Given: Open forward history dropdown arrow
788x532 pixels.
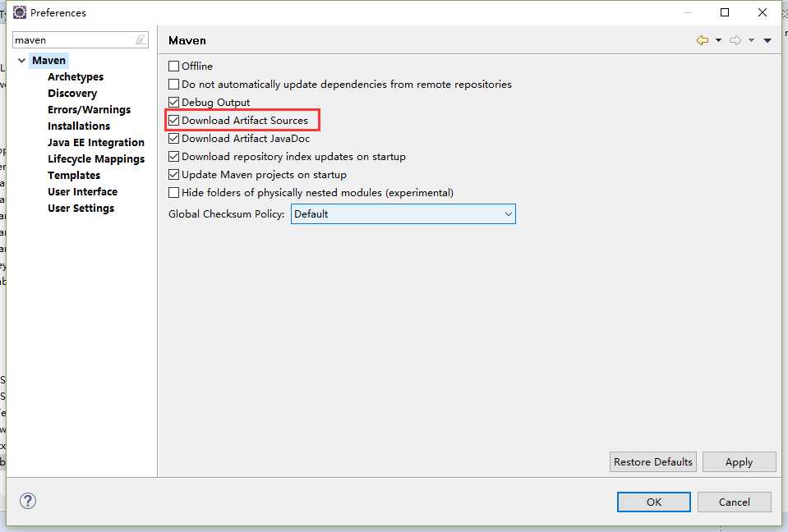Looking at the screenshot, I should pos(751,40).
